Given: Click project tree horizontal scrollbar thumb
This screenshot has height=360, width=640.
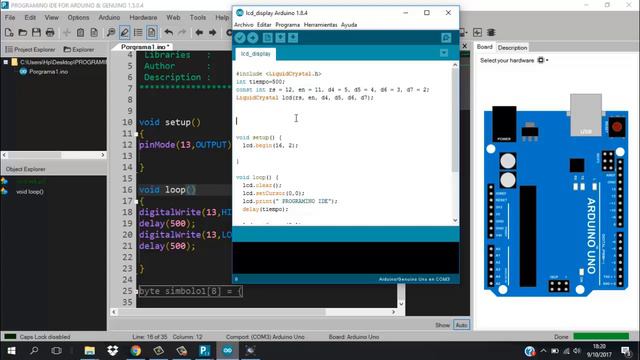Looking at the screenshot, I should coord(34,155).
